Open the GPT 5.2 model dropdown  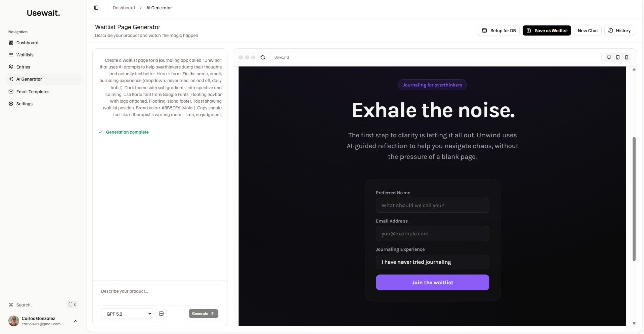pos(127,314)
